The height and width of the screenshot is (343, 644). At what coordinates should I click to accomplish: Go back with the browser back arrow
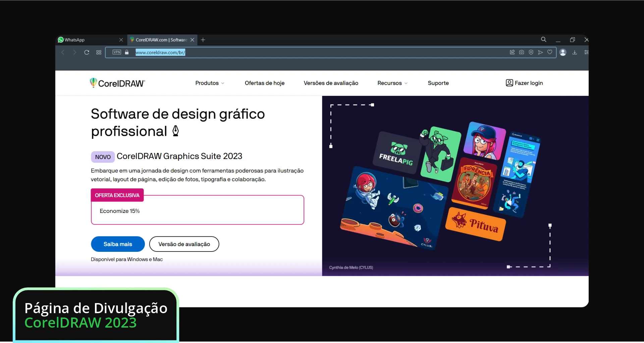click(63, 52)
